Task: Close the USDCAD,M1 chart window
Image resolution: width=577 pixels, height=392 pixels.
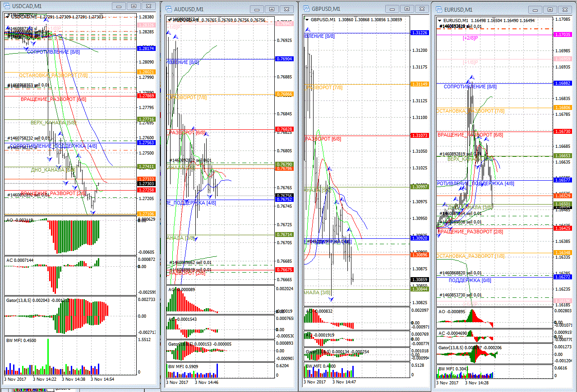Action: pyautogui.click(x=148, y=6)
